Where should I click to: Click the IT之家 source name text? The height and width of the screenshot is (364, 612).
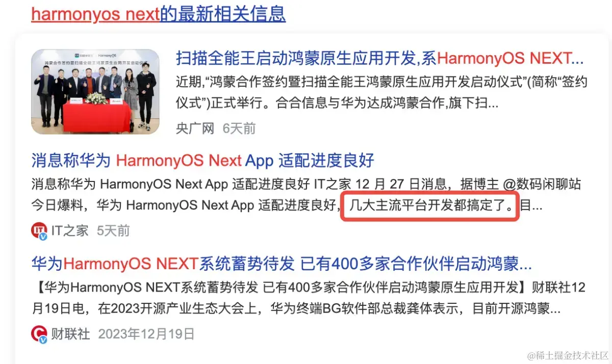pos(70,230)
